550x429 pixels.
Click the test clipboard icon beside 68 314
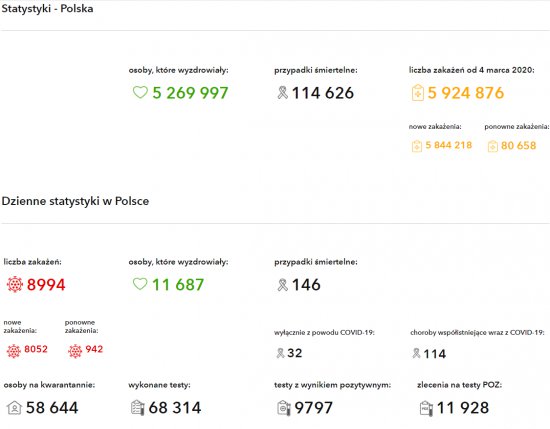point(138,408)
